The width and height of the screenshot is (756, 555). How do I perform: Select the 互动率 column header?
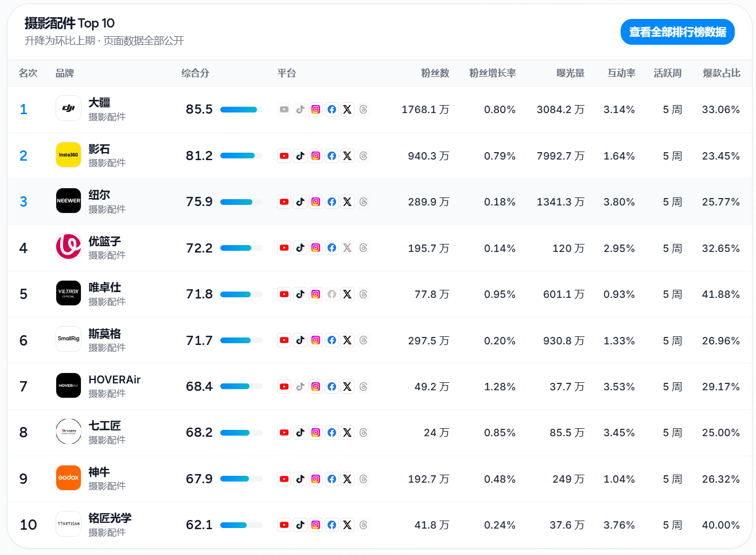click(621, 73)
